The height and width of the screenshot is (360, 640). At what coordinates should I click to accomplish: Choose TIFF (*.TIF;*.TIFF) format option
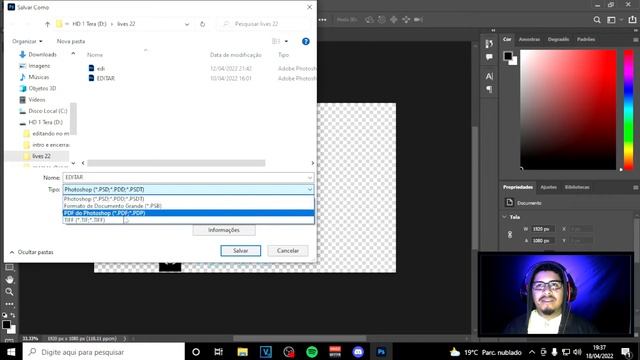(189, 220)
